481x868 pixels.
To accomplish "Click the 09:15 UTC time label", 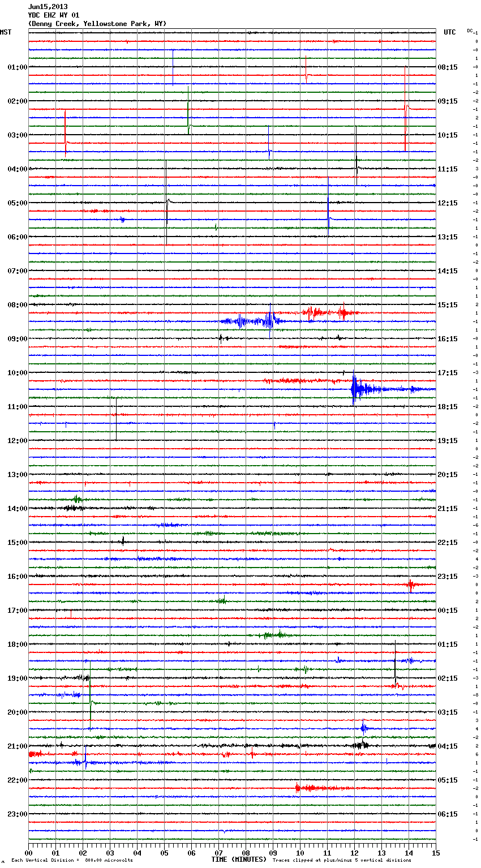I will [448, 101].
